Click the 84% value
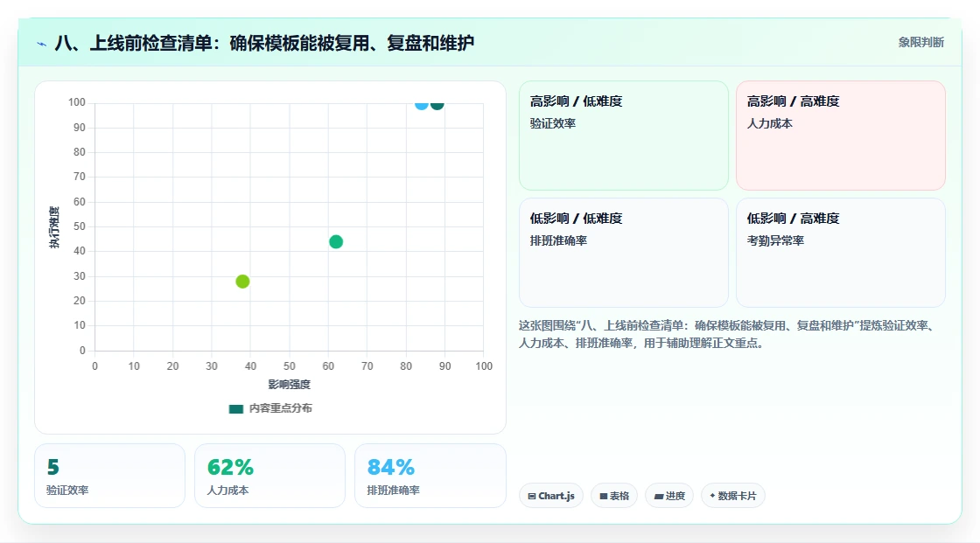 click(390, 467)
